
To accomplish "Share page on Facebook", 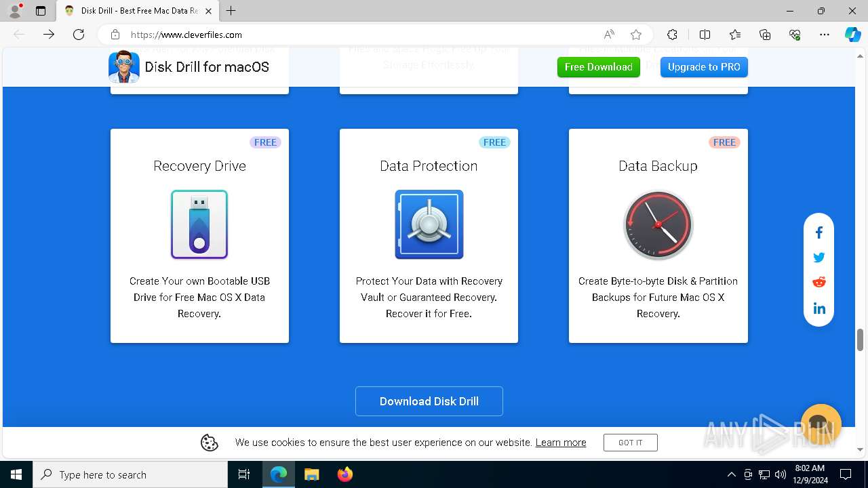I will click(x=818, y=233).
